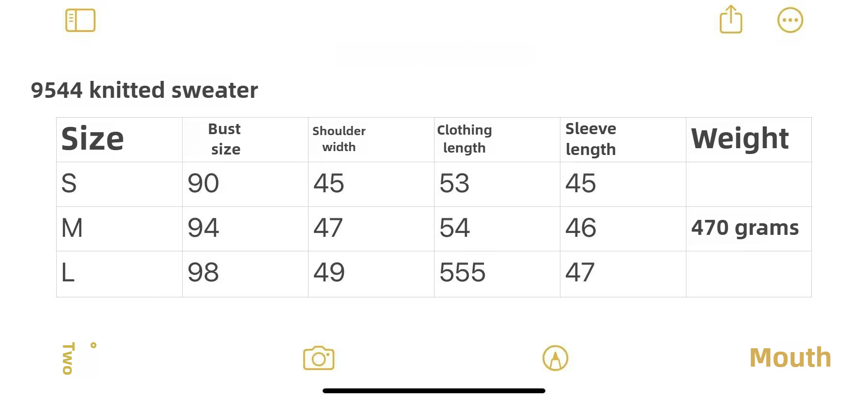
Task: Open the markup pen icon
Action: tap(555, 358)
